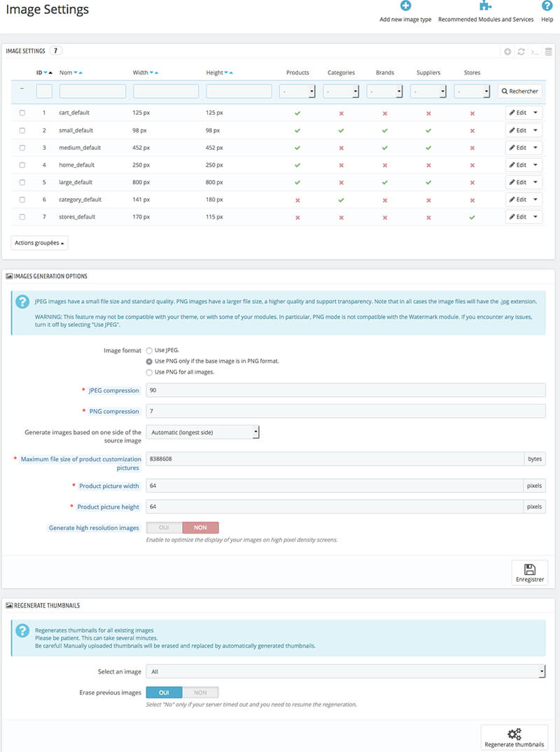This screenshot has width=560, height=752.
Task: Click the Regenerate thumbnails button
Action: tap(514, 737)
